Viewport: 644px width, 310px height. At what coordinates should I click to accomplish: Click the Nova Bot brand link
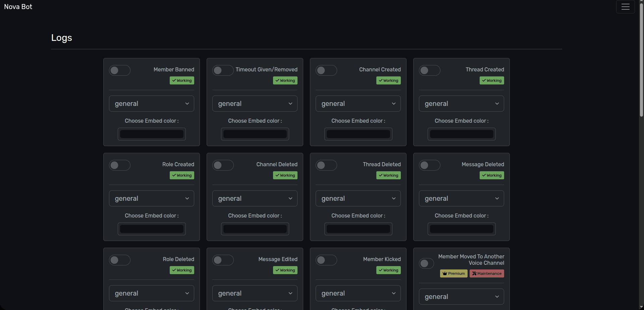pyautogui.click(x=18, y=7)
